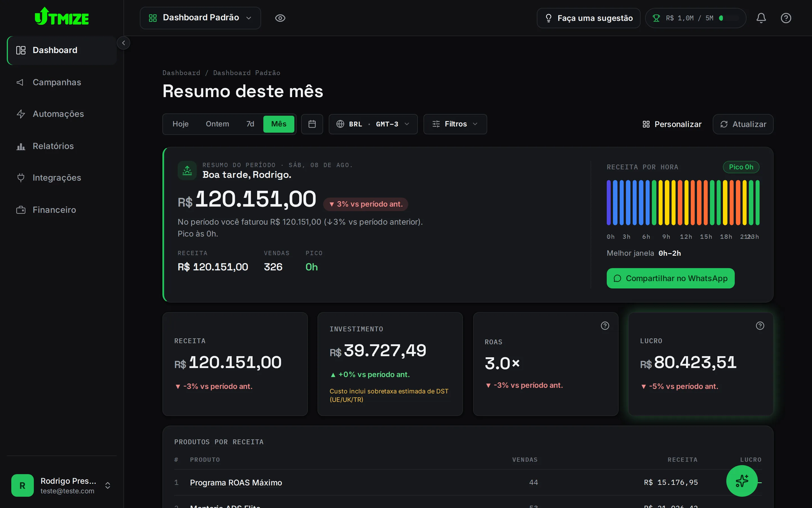Click the RECEITA R$ 120.151,00 card
This screenshot has width=812, height=508.
pos(235,364)
